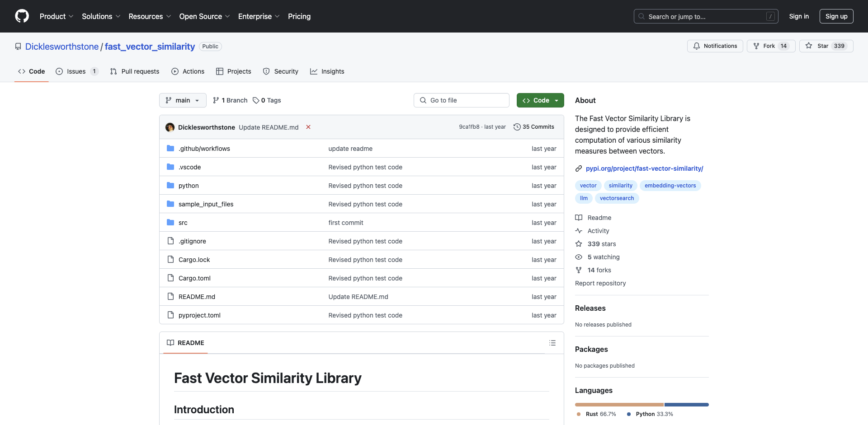Screen dimensions: 868x425
Task: Expand the Product menu
Action: click(x=56, y=16)
